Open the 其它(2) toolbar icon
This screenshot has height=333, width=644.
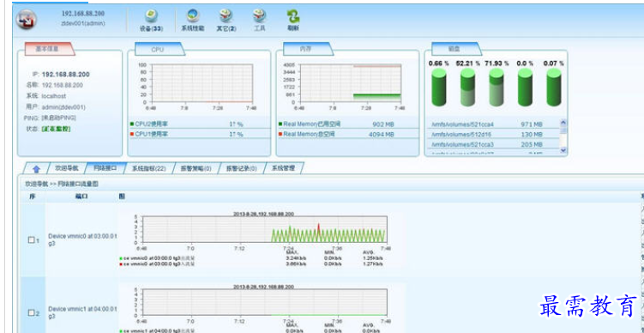click(226, 16)
